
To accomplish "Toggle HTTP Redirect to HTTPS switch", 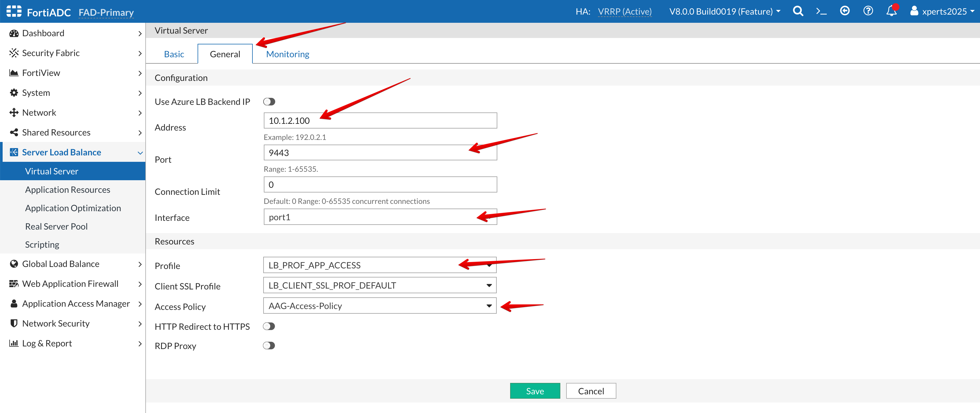I will tap(268, 327).
